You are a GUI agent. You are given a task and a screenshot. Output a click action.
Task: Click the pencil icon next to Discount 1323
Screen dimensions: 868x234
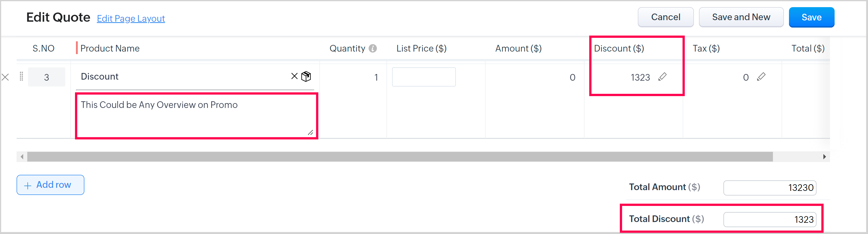(x=662, y=77)
